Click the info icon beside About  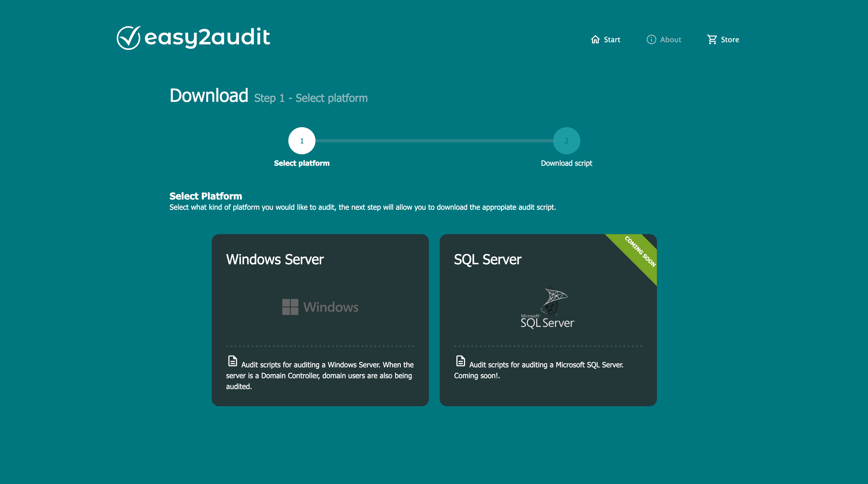click(x=651, y=39)
